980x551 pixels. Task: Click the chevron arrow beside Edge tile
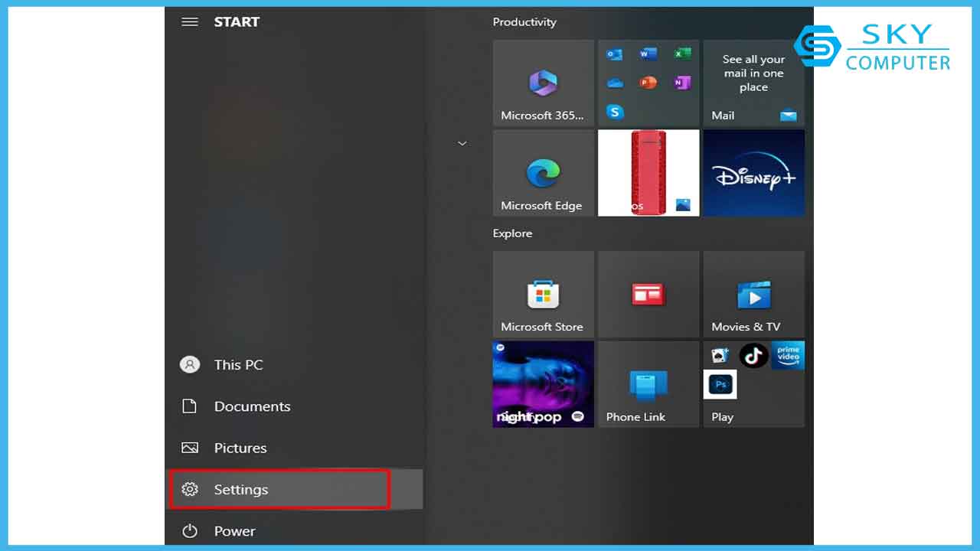pos(462,143)
